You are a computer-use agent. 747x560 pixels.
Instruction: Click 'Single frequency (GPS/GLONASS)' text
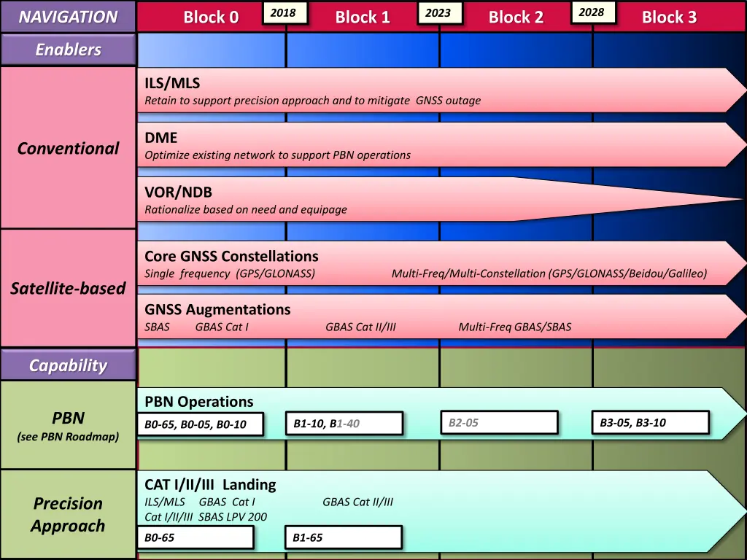point(230,273)
